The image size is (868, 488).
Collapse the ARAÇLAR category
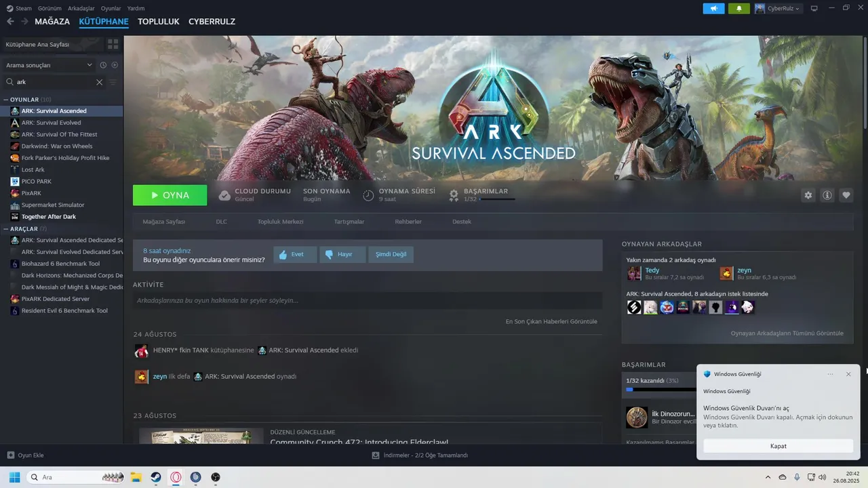[6, 229]
